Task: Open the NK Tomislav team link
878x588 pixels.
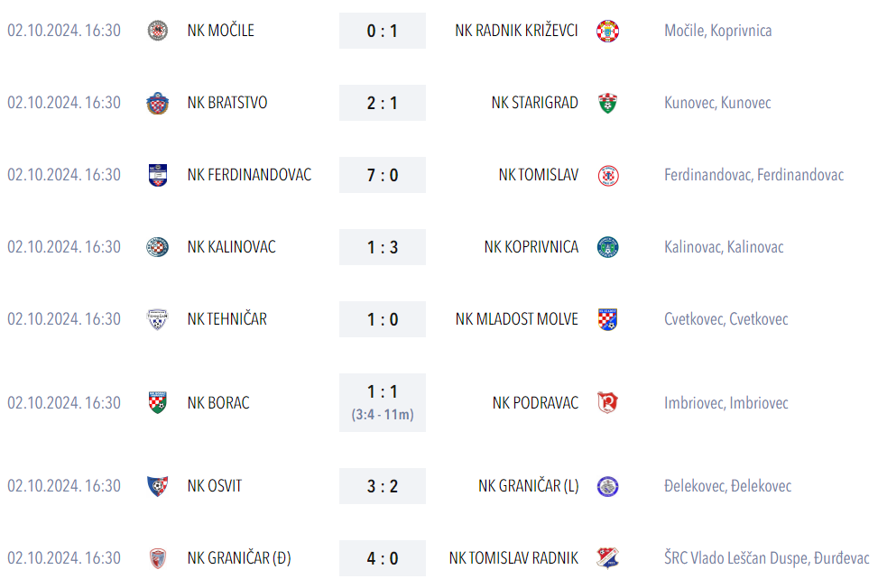Action: pyautogui.click(x=538, y=175)
